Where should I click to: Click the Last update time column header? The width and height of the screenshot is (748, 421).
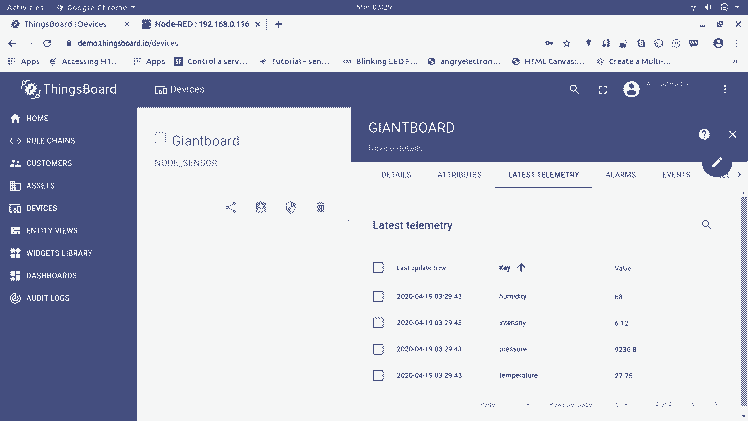[x=421, y=268]
